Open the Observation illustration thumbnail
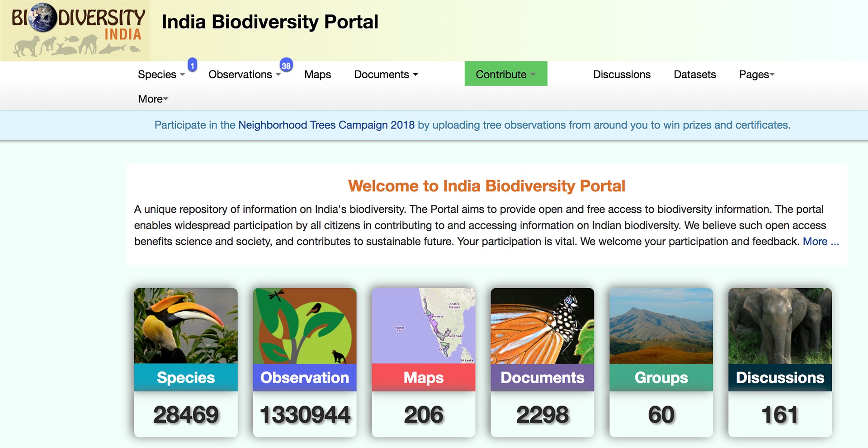The width and height of the screenshot is (868, 448). [x=305, y=326]
